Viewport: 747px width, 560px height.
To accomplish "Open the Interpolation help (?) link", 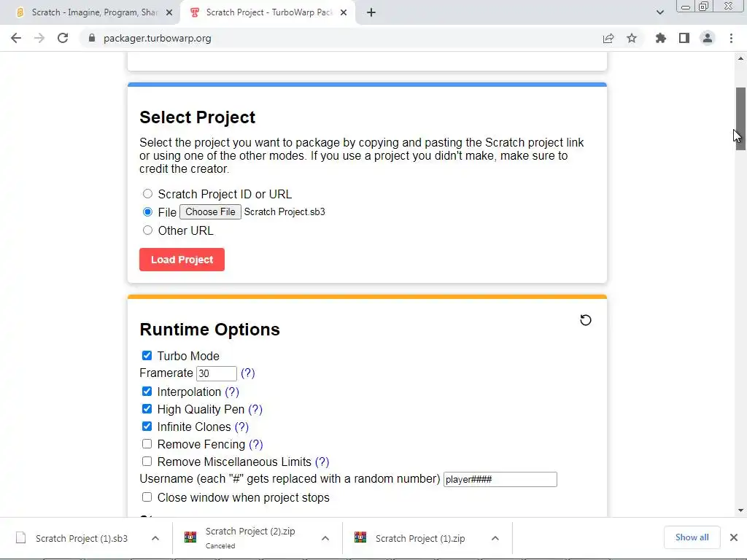I will [232, 392].
